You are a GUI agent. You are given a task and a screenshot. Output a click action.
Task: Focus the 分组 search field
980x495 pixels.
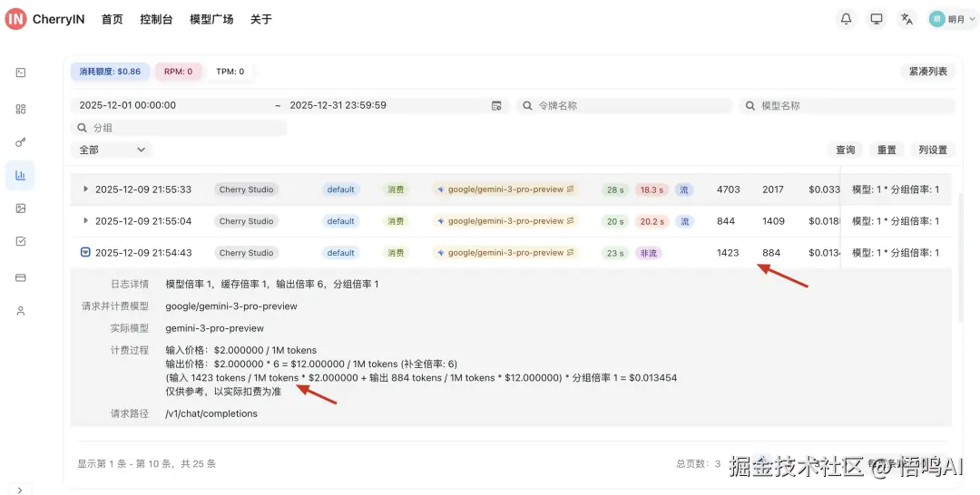pos(179,128)
